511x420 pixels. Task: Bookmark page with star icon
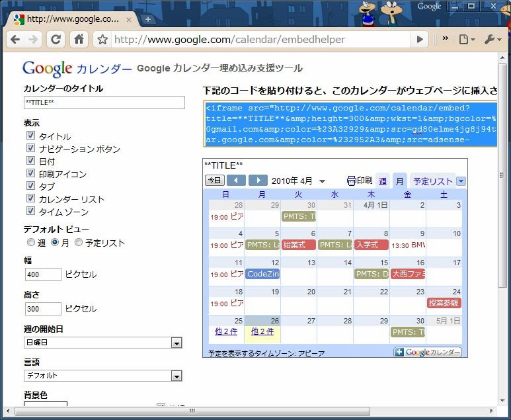click(102, 40)
